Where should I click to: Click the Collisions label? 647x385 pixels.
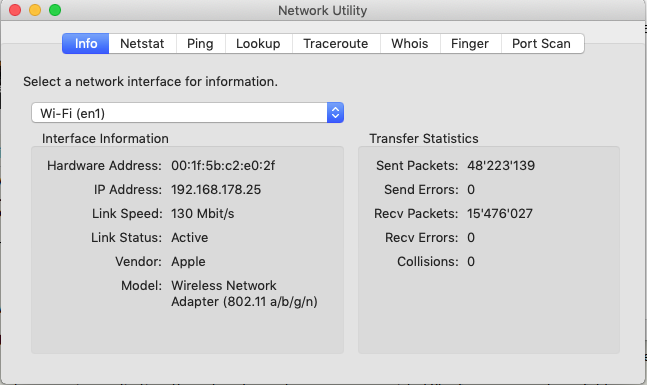coord(428,262)
